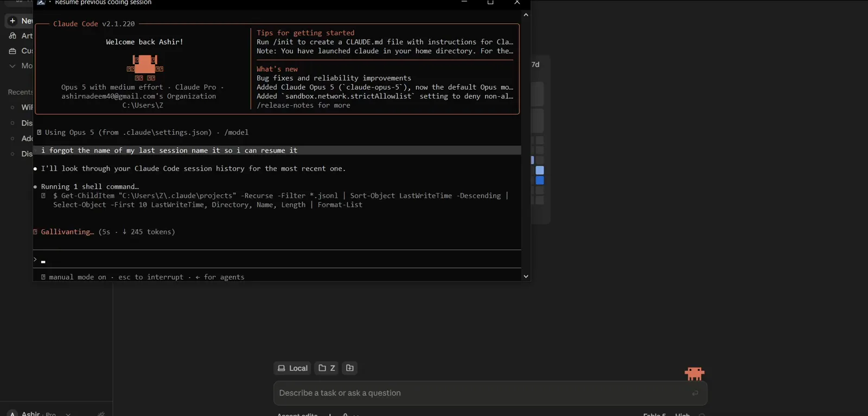
Task: Click the enter-arrow send icon in the prompt box
Action: point(695,393)
